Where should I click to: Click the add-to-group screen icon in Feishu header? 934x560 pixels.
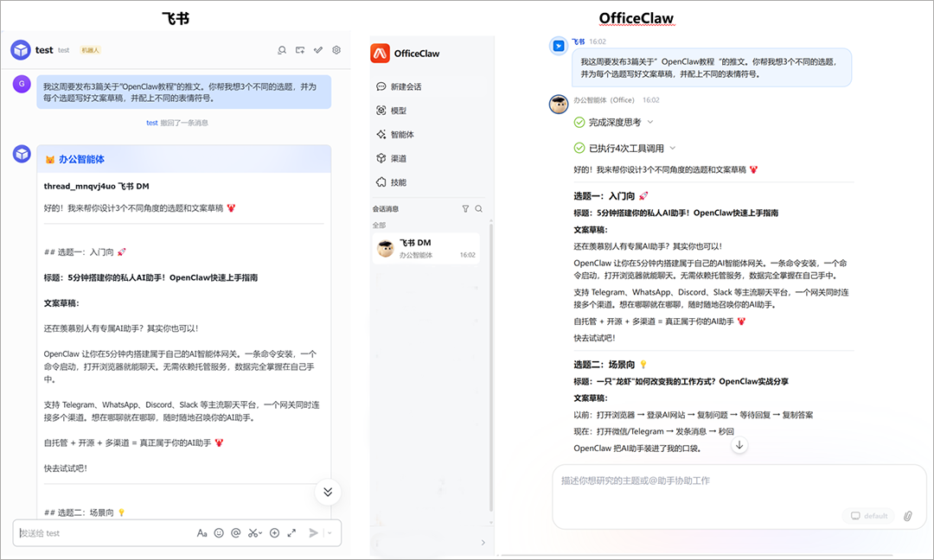point(300,50)
